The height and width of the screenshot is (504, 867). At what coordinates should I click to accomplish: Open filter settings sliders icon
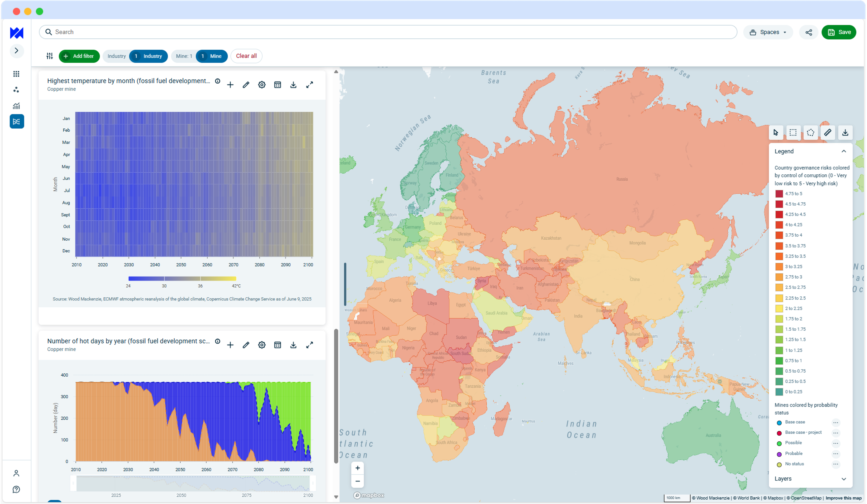pos(49,56)
